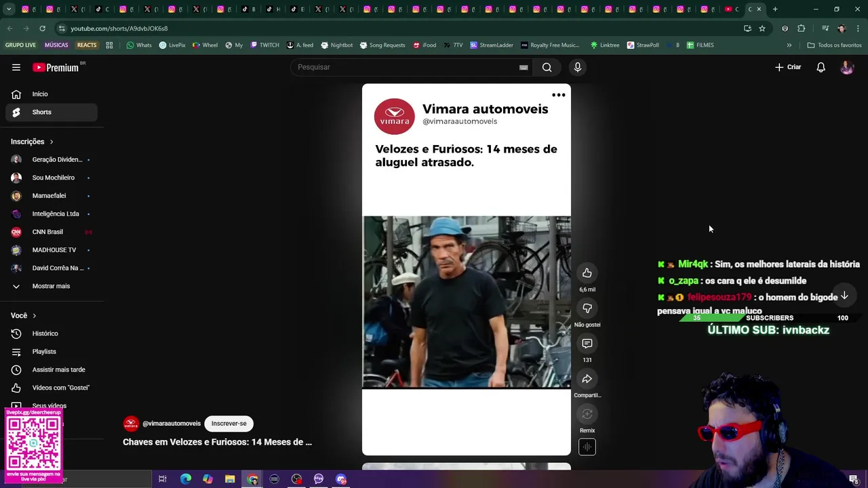
Task: Click the URL address bar
Action: click(400, 28)
